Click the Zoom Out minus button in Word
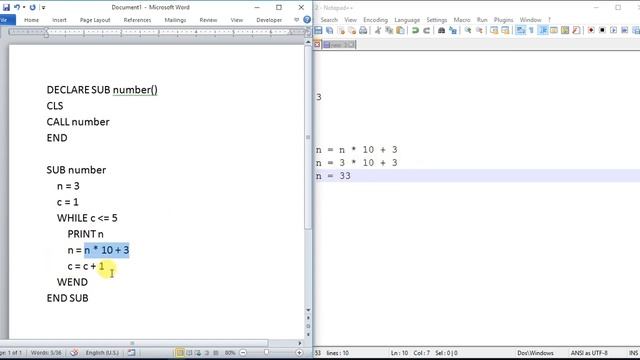This screenshot has width=640, height=360. [243, 353]
